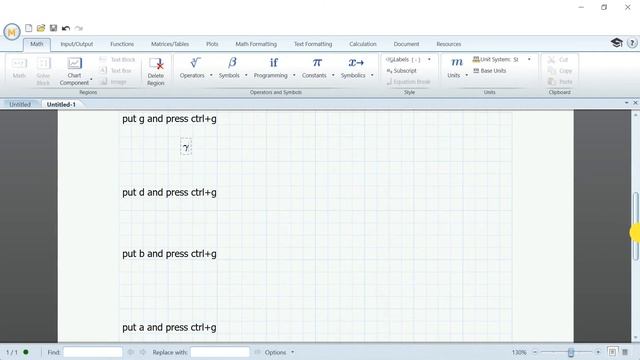
Task: Click the Copy button
Action: [x=560, y=71]
